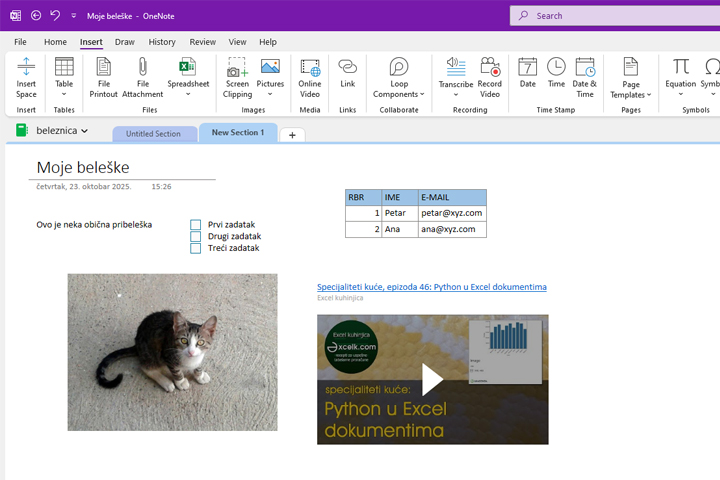Viewport: 720px width, 480px height.
Task: Mark 'Treći zadatak' checkbox as done
Action: (x=196, y=248)
